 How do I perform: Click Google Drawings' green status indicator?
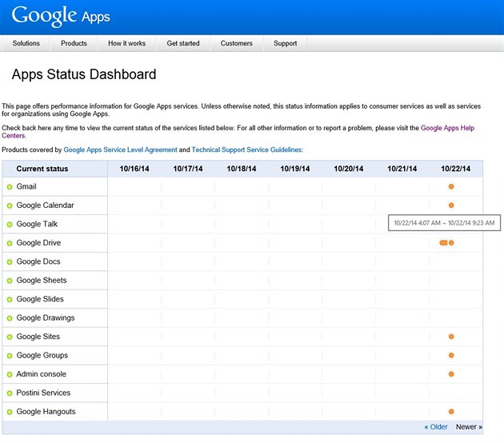pos(10,318)
